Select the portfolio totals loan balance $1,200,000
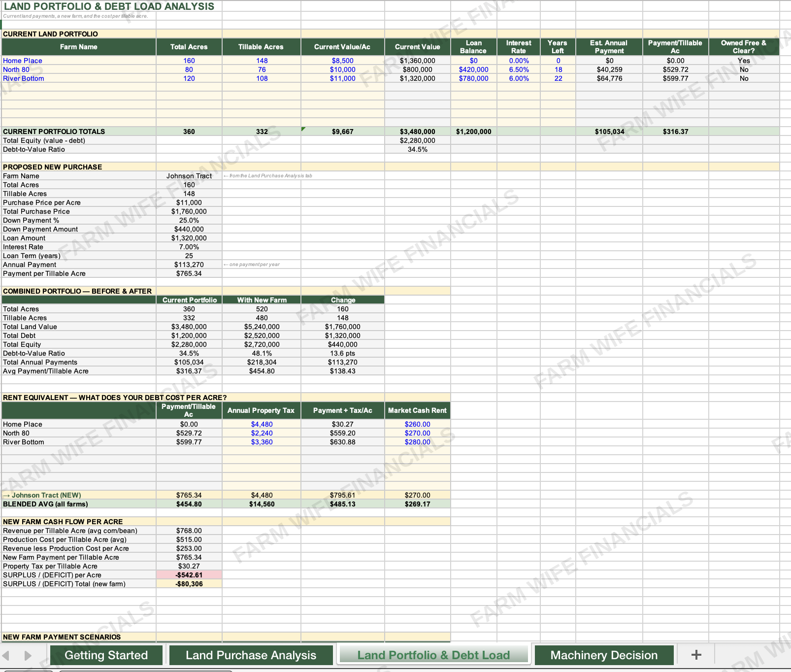 pos(473,132)
